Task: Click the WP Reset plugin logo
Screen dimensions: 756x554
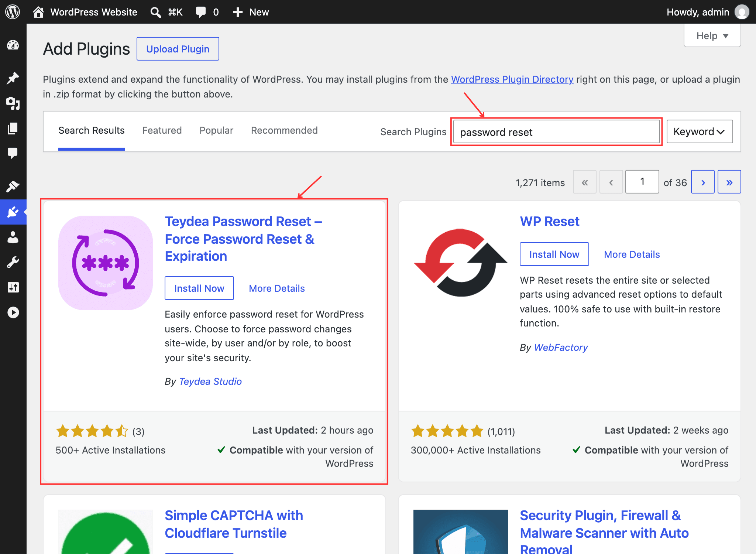Action: click(x=461, y=263)
